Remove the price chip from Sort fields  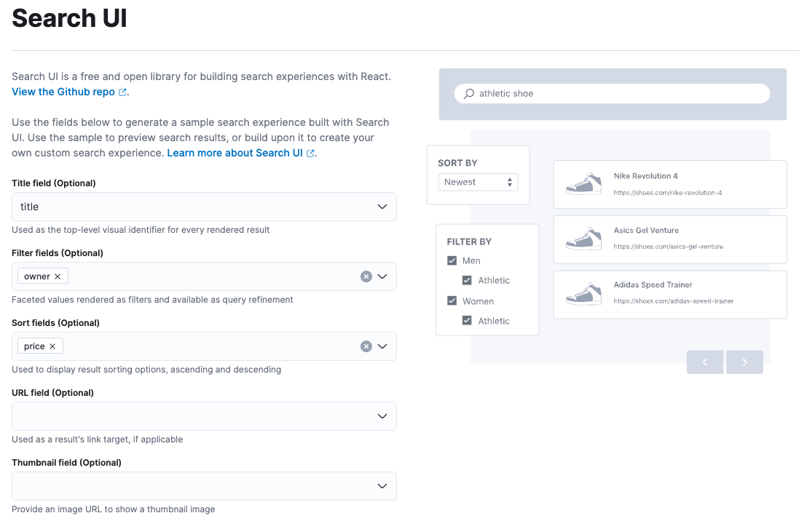51,346
